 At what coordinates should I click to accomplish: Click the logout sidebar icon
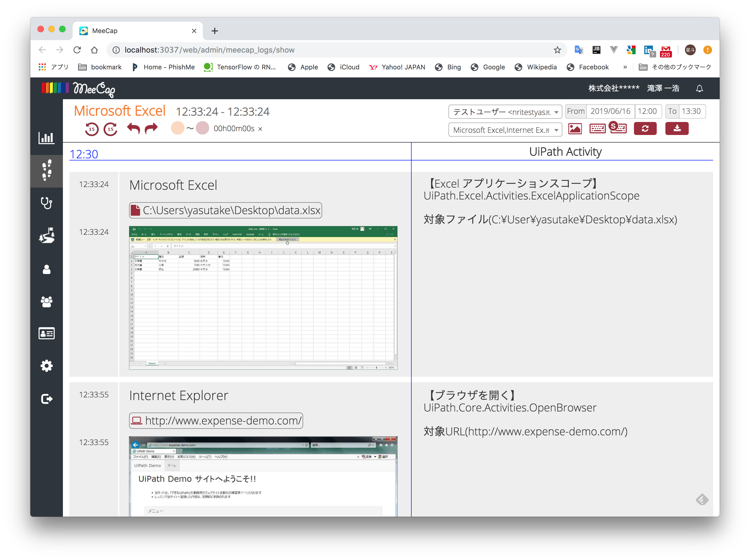click(46, 399)
